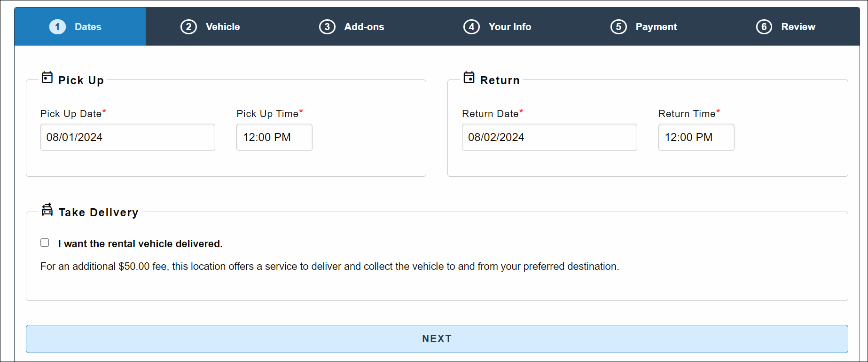The height and width of the screenshot is (362, 868).
Task: Go to the Add-ons step tab
Action: coord(364,27)
